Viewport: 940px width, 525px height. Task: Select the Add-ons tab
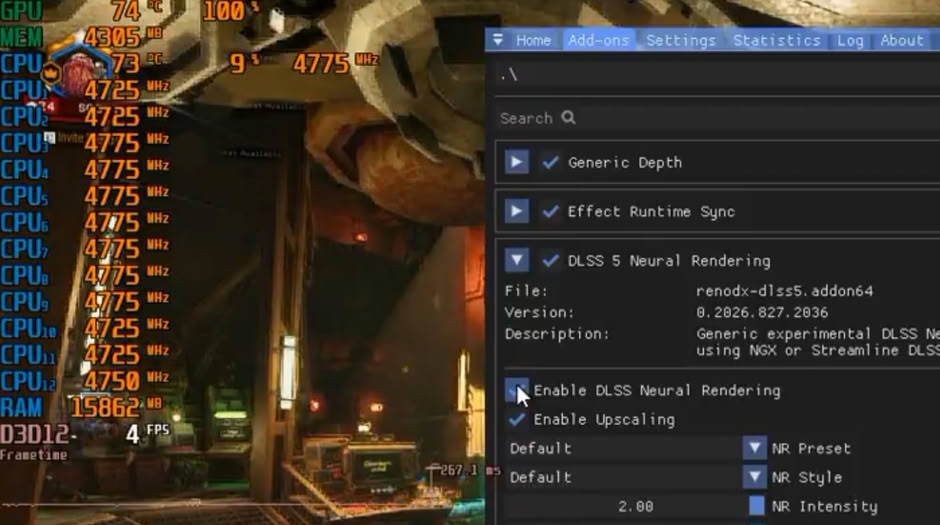[x=598, y=40]
